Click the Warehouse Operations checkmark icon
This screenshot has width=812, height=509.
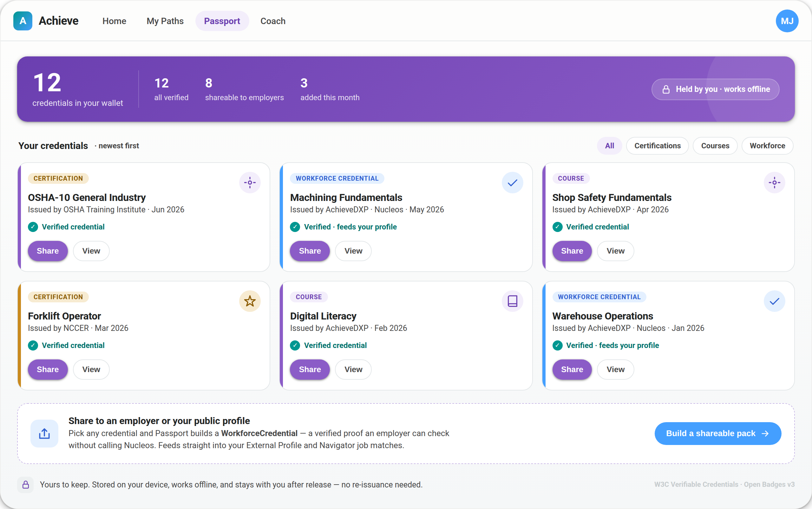coord(774,301)
